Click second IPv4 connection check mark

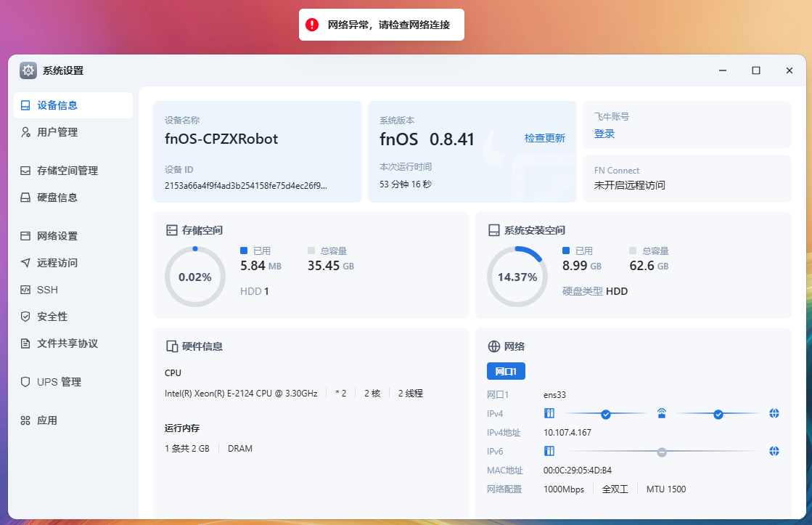coord(718,414)
